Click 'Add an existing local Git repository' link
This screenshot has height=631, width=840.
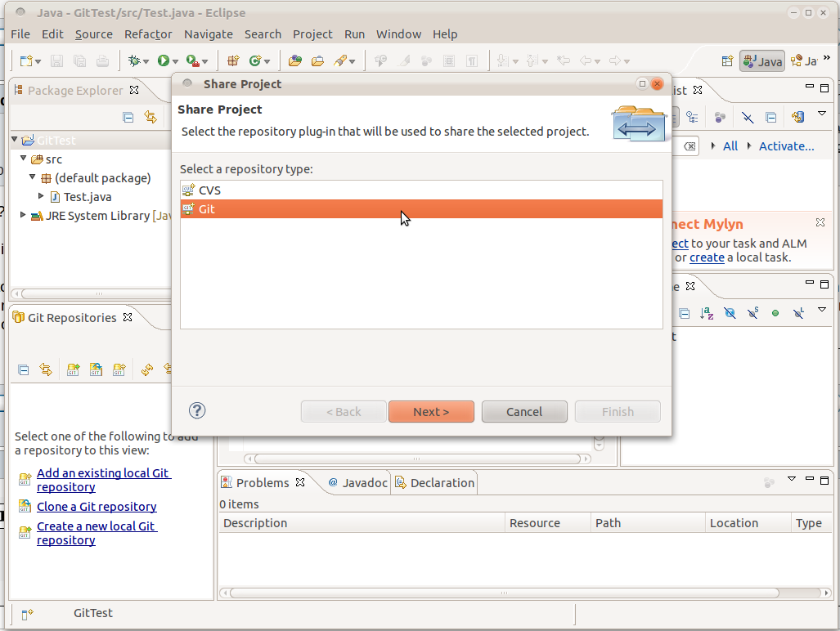click(103, 480)
